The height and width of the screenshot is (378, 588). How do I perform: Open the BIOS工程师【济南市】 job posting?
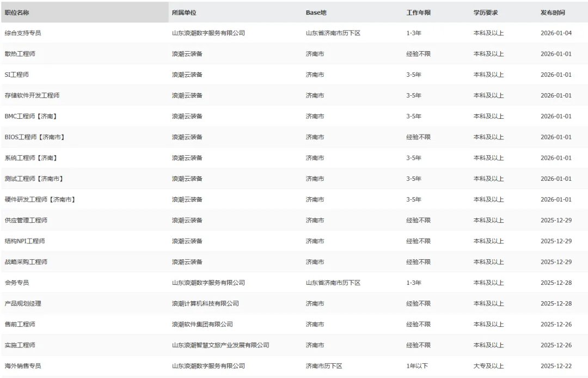(x=35, y=137)
